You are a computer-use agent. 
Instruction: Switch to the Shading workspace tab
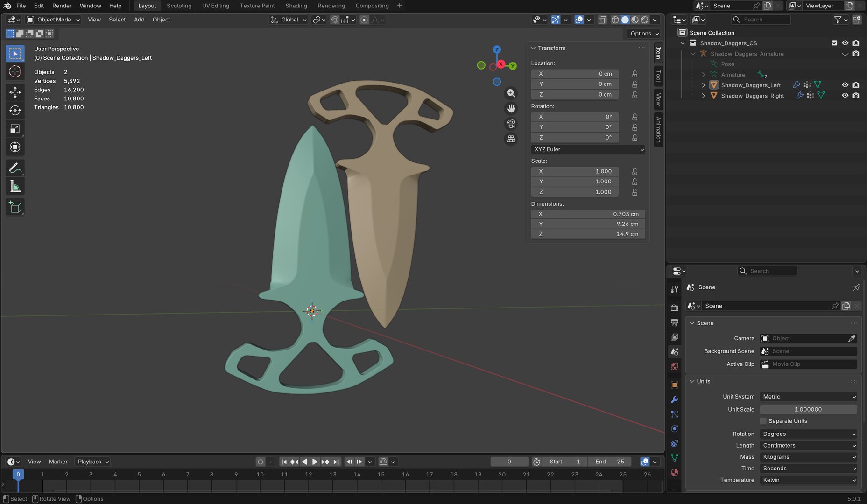pos(296,6)
